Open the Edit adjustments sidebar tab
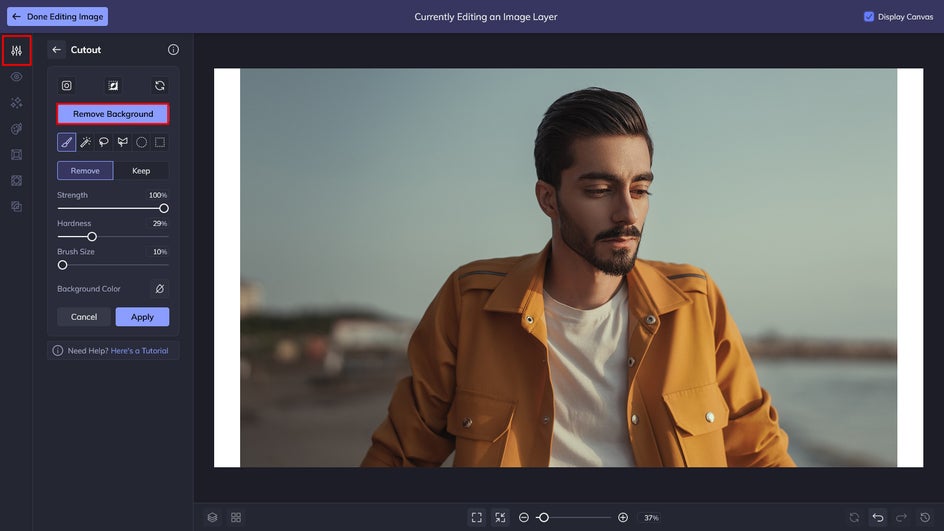 click(16, 51)
